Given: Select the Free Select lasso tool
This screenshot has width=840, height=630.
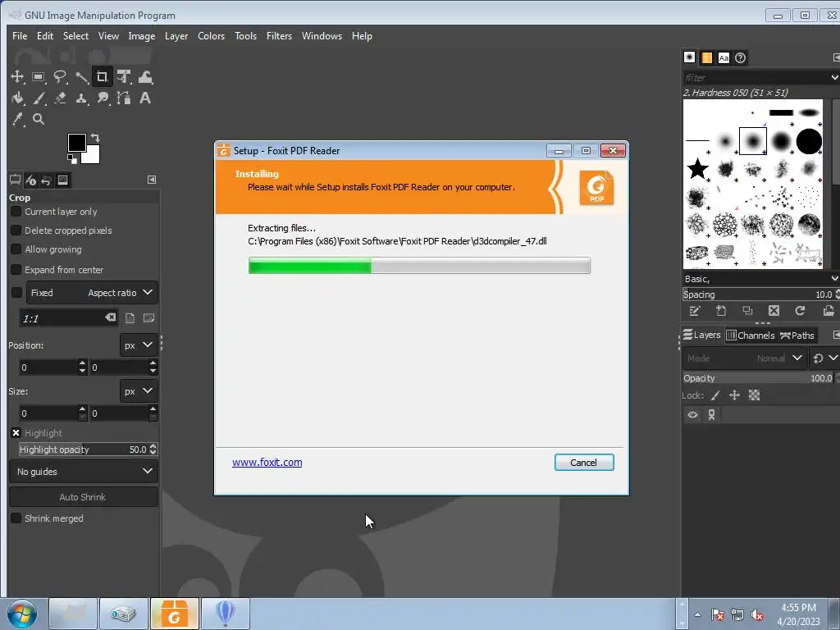Looking at the screenshot, I should point(59,77).
